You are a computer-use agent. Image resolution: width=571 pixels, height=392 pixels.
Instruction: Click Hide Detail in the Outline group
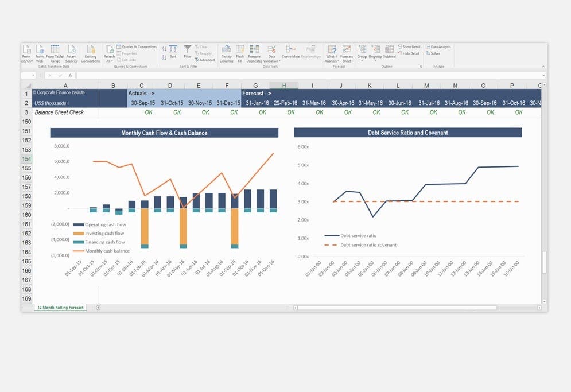coord(410,52)
